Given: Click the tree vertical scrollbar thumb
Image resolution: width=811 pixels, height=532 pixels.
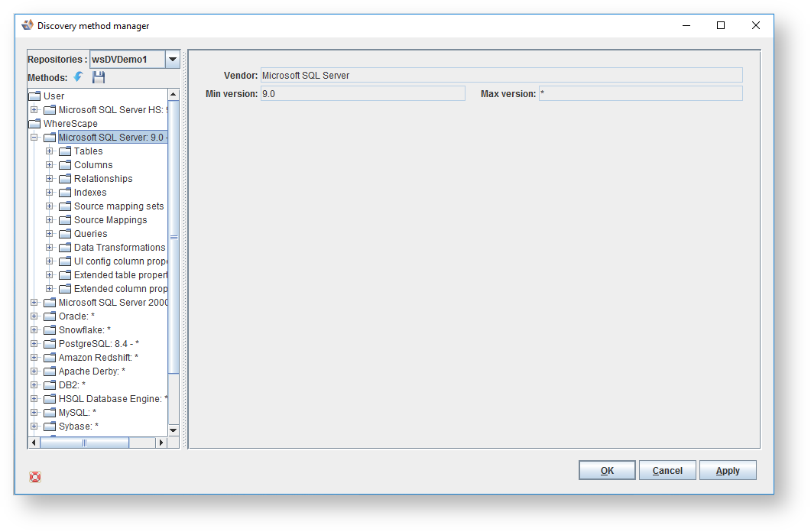Looking at the screenshot, I should [x=174, y=237].
